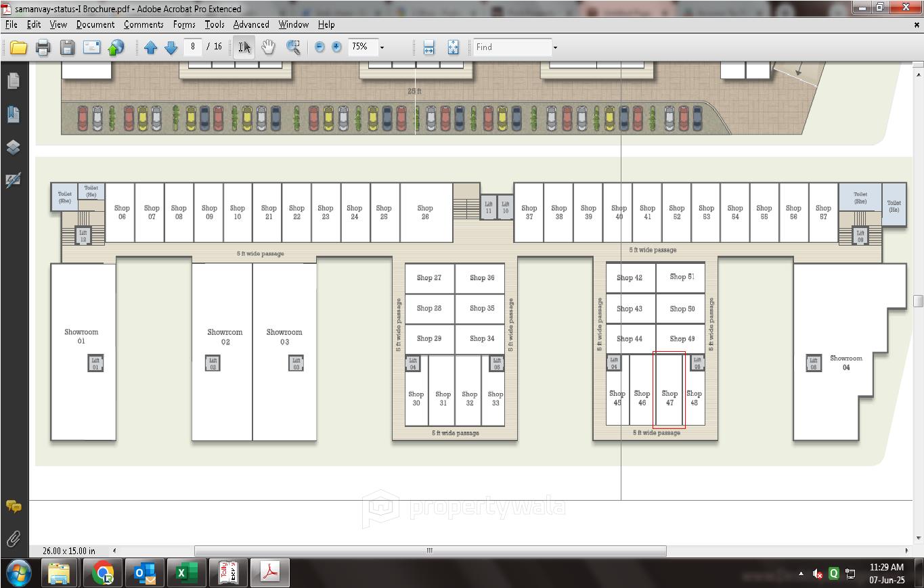Screen dimensions: 924x588
Task: Select the Marquee Zoom tool
Action: (x=293, y=47)
